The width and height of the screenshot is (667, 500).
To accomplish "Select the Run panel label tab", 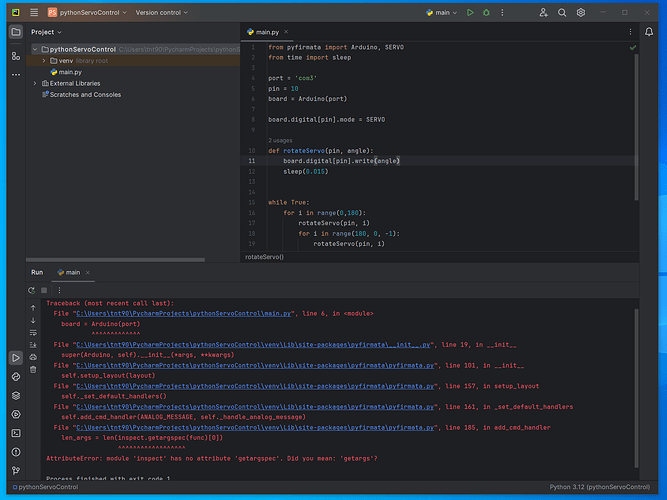I will click(x=37, y=272).
